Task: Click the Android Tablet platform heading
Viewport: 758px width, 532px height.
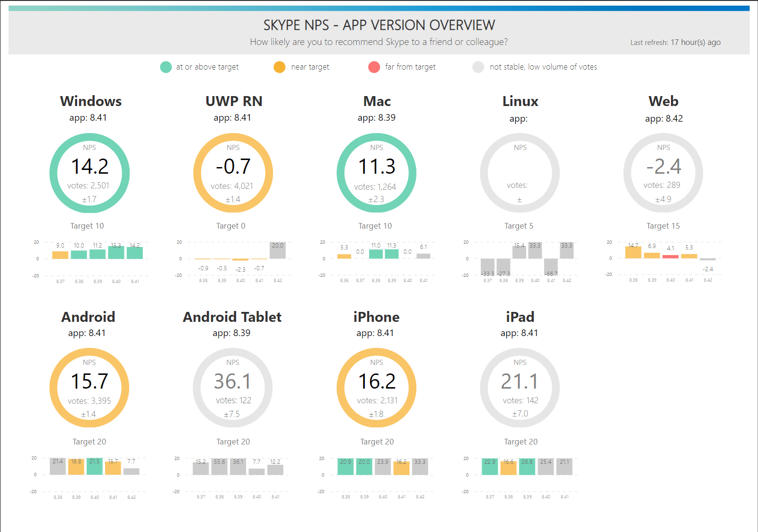Action: pyautogui.click(x=232, y=317)
